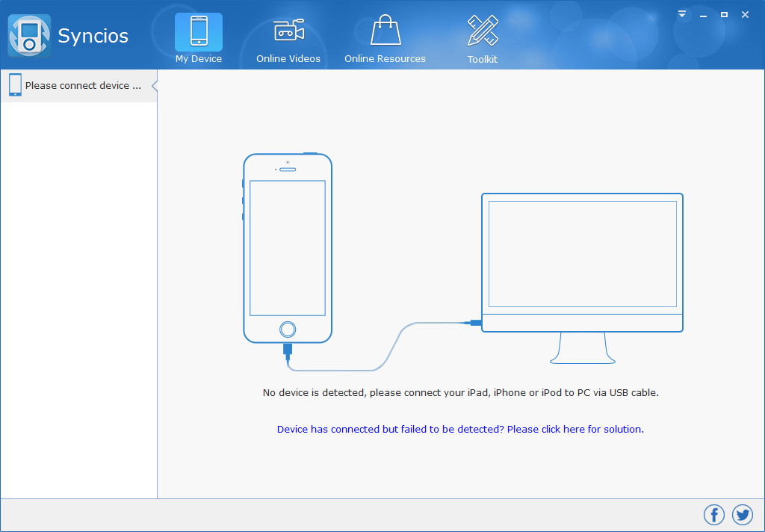The height and width of the screenshot is (532, 765).
Task: Open Syncios Facebook page icon
Action: click(713, 514)
